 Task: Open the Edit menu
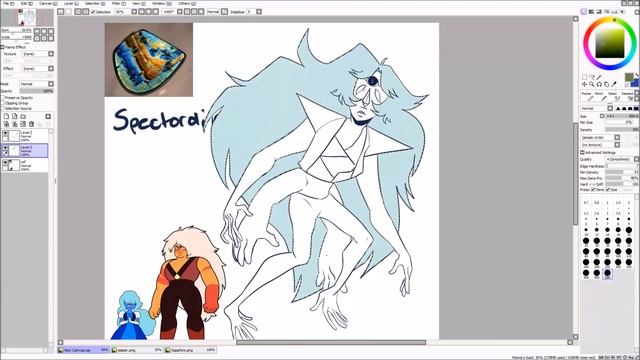coord(27,3)
